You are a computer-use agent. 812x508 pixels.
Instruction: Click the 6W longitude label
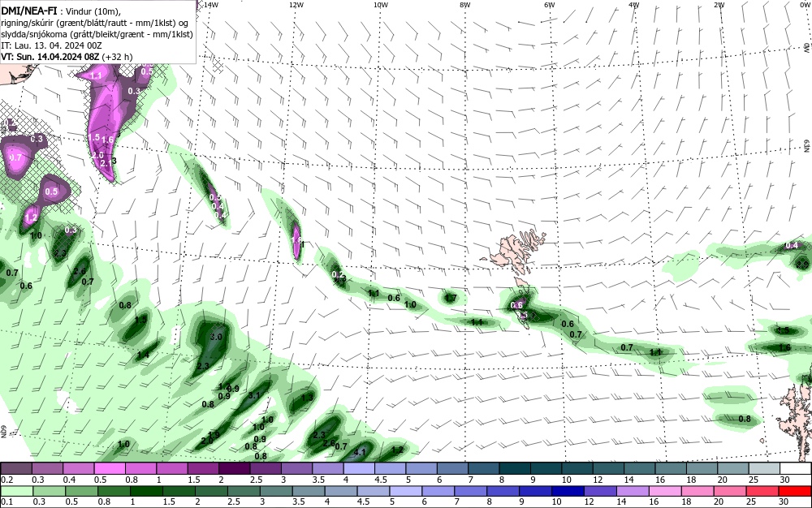coord(550,5)
